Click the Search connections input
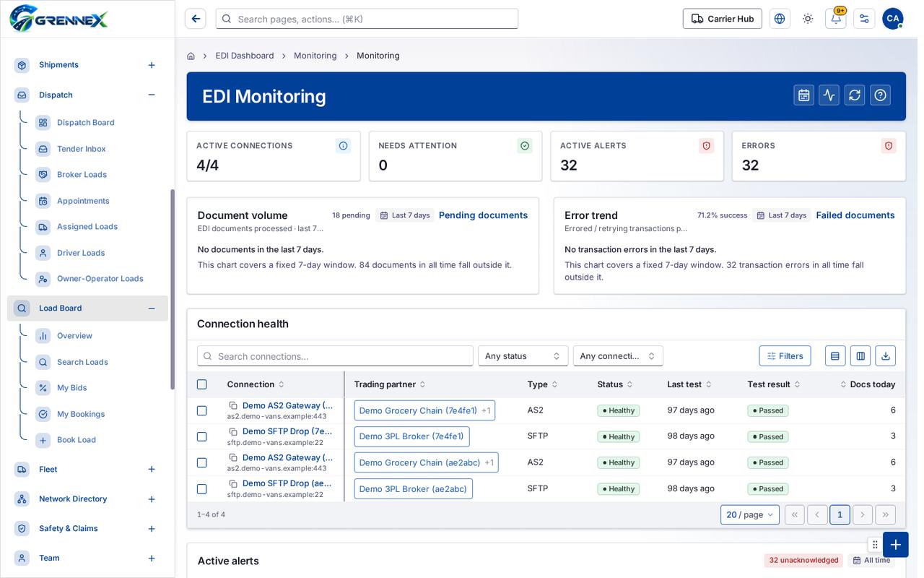 click(x=335, y=356)
